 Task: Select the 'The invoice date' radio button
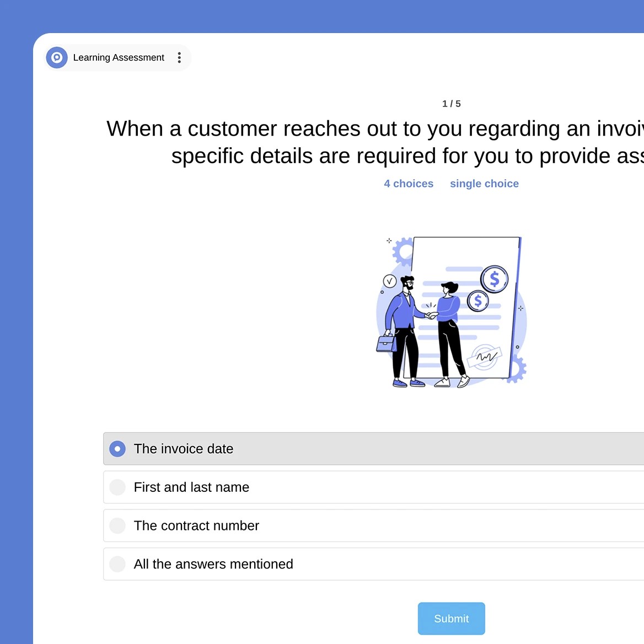[x=117, y=449]
